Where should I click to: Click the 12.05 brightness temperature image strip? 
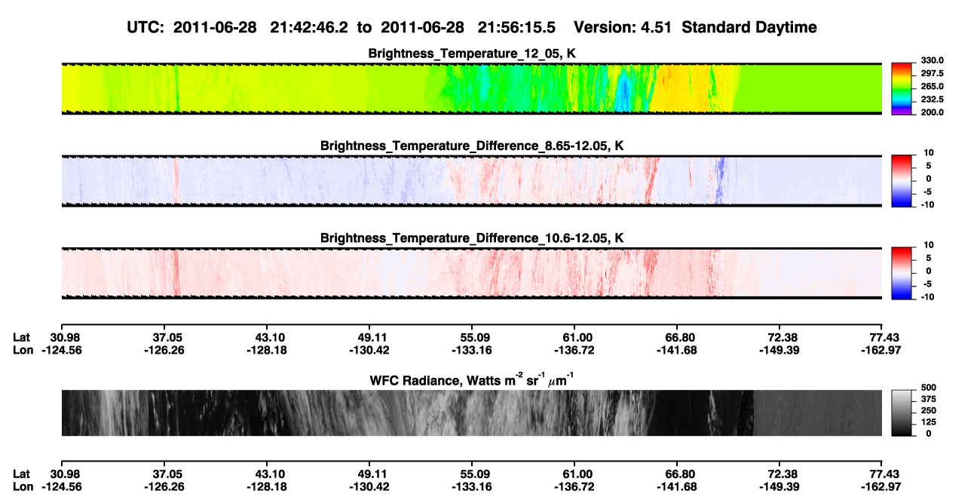472,88
